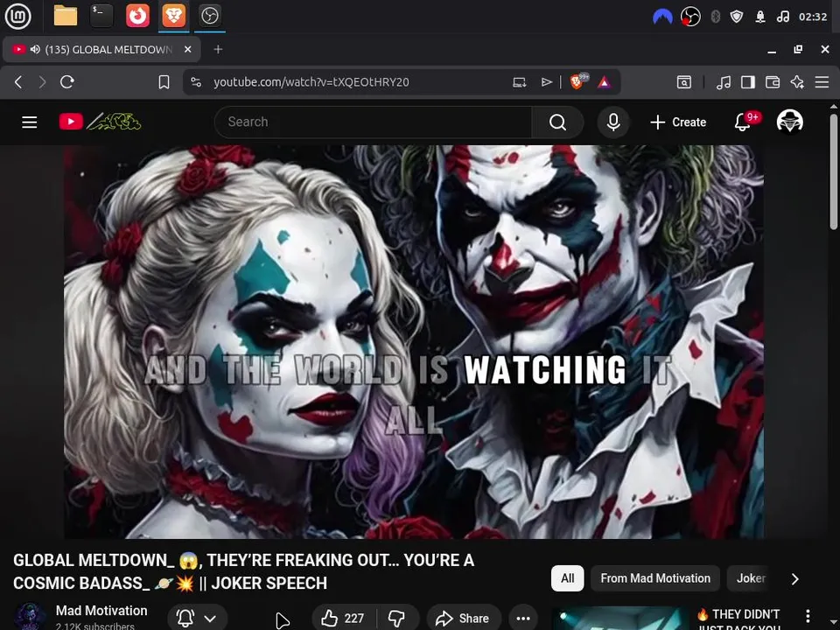Switch to the Brave browser taskbar icon
Viewport: 840px width, 630px height.
coord(173,16)
